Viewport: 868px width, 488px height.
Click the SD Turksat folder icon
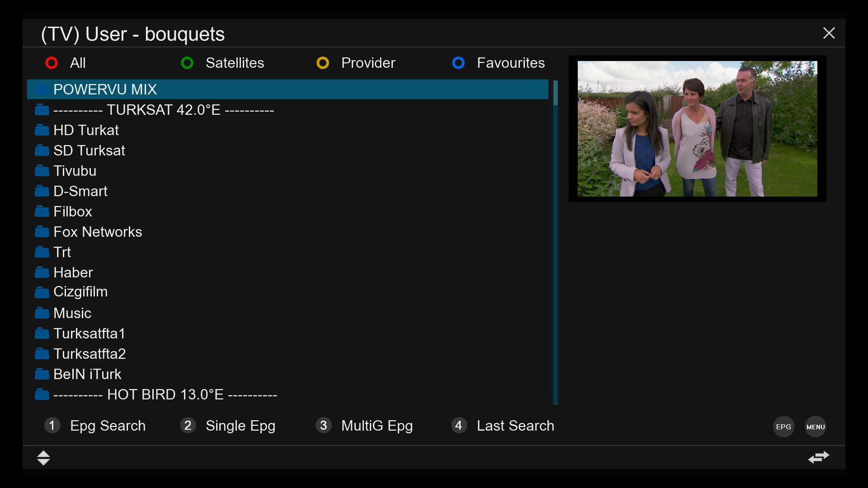click(x=42, y=150)
